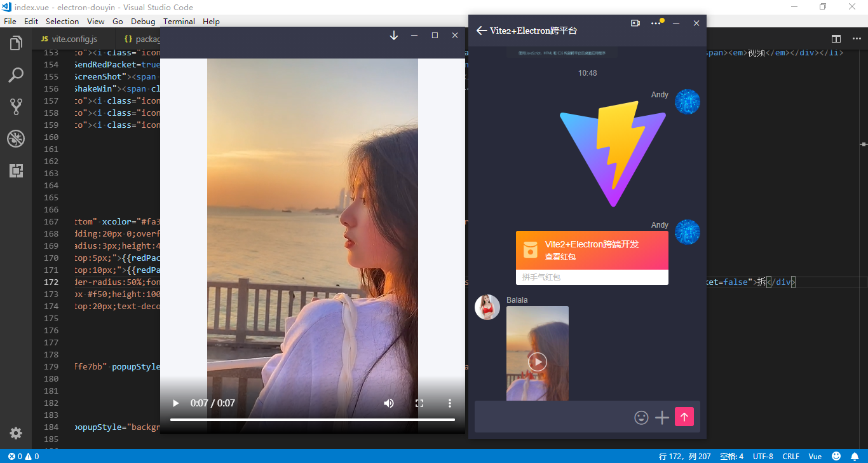Seek the video progress bar
Image resolution: width=868 pixels, height=463 pixels.
point(311,419)
